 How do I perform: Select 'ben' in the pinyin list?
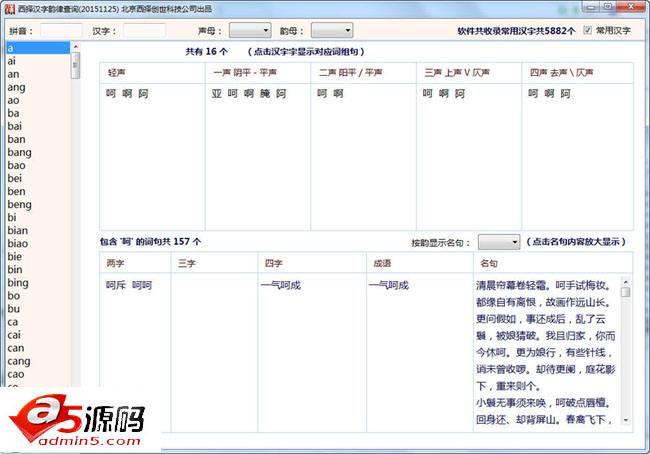(38, 192)
